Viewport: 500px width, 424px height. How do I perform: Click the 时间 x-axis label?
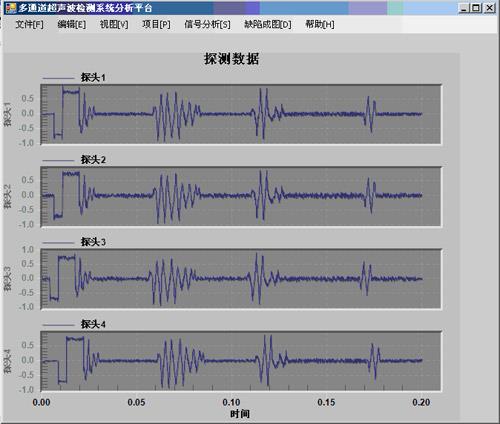(240, 414)
